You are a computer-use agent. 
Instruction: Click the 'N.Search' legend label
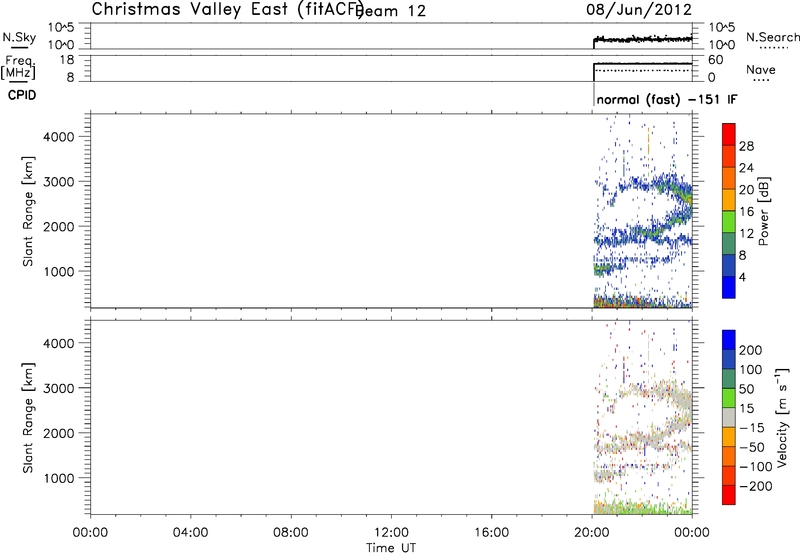click(772, 37)
